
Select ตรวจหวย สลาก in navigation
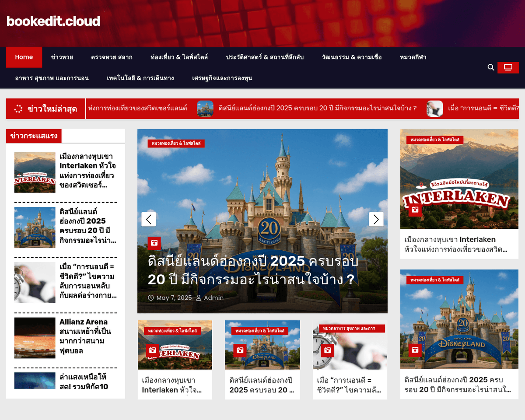pos(112,57)
